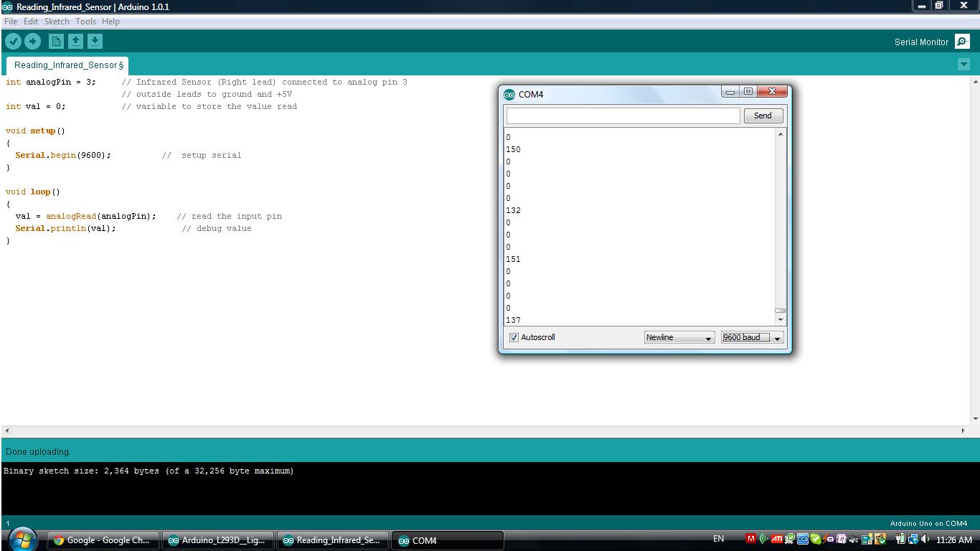Switch to Arduino_L293D taskbar window
The width and height of the screenshot is (980, 551).
coord(217,540)
